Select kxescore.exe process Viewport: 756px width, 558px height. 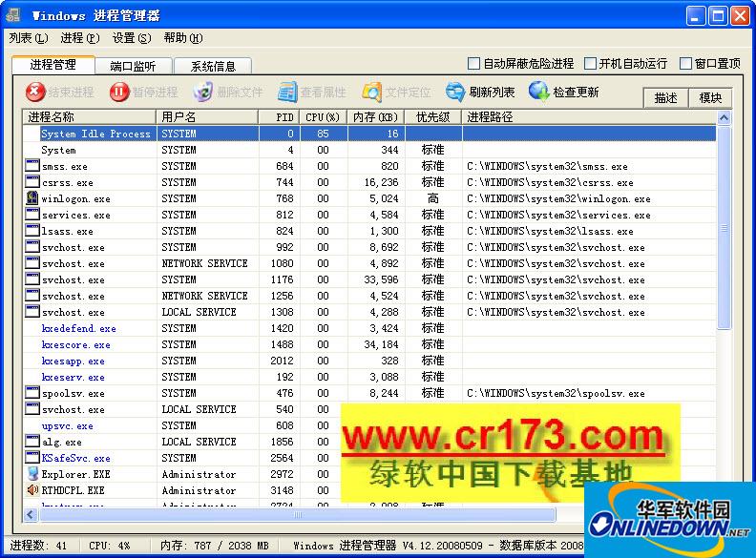[75, 344]
